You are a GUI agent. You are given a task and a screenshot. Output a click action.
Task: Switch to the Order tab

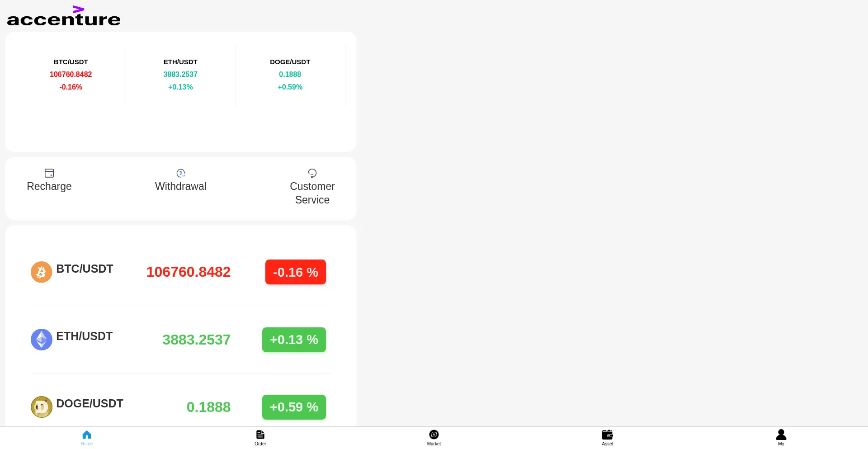click(260, 437)
